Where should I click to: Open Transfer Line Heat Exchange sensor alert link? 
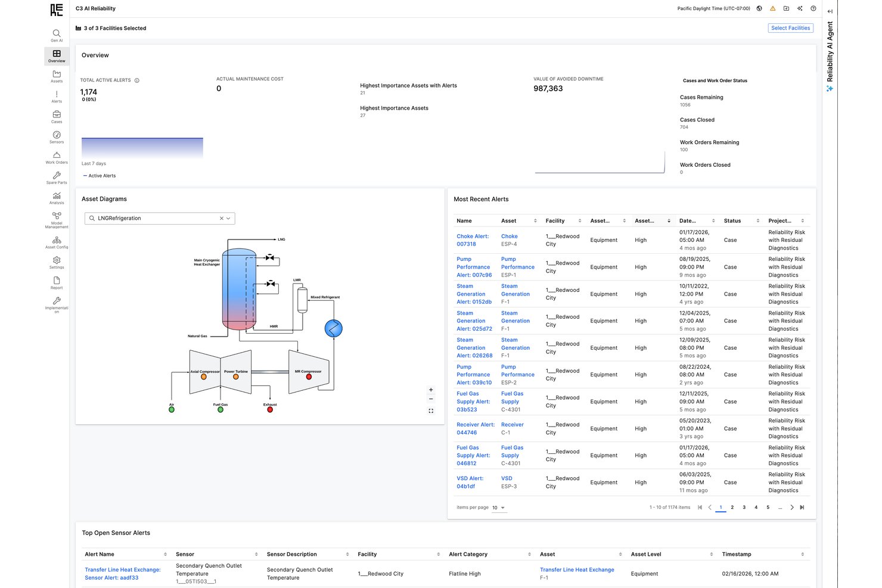[123, 574]
